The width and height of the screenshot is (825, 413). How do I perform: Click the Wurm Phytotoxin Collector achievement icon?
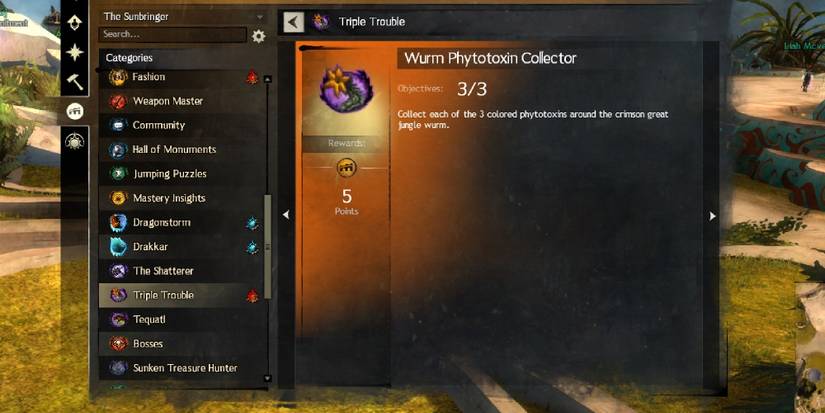click(x=346, y=89)
